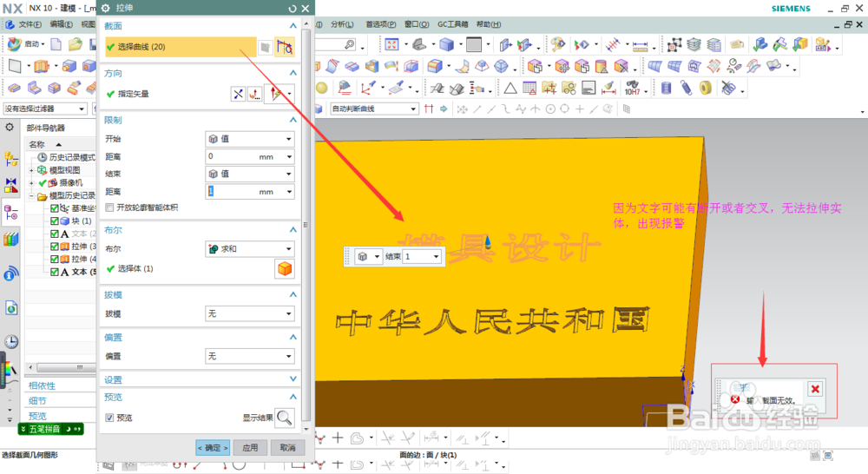Image resolution: width=868 pixels, height=474 pixels.
Task: Click the rectangle sketch icon on the left toolbar
Action: 15,66
